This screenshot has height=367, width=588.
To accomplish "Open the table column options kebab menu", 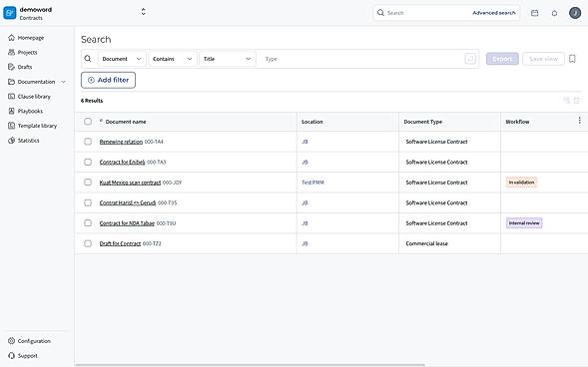I will tap(579, 121).
